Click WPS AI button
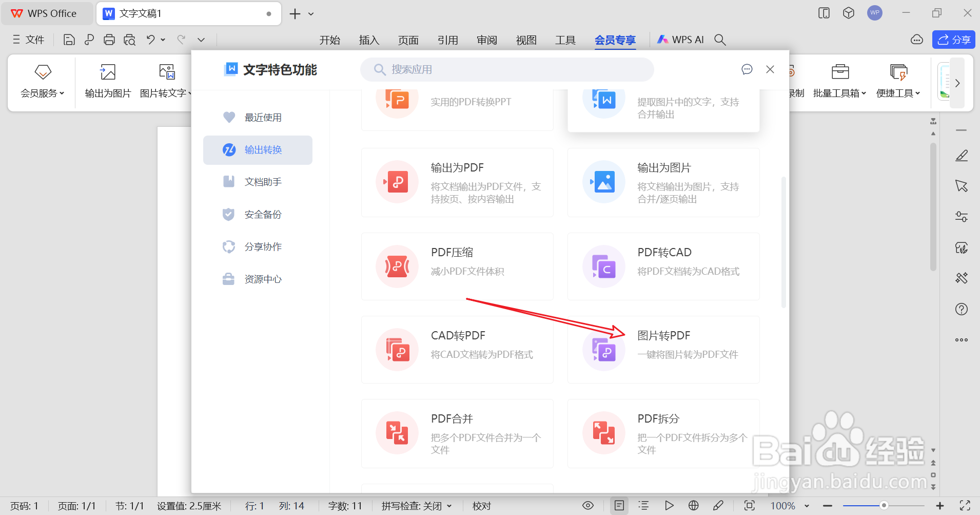Image resolution: width=980 pixels, height=515 pixels. (x=680, y=40)
